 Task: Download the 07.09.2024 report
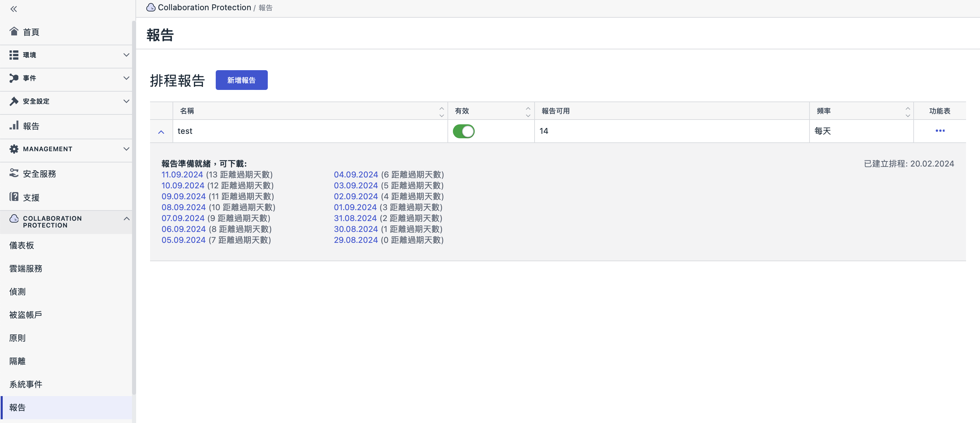pyautogui.click(x=183, y=218)
